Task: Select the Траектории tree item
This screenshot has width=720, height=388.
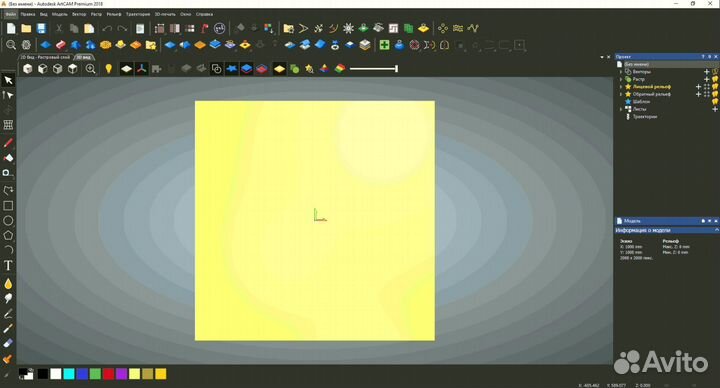Action: coord(645,117)
